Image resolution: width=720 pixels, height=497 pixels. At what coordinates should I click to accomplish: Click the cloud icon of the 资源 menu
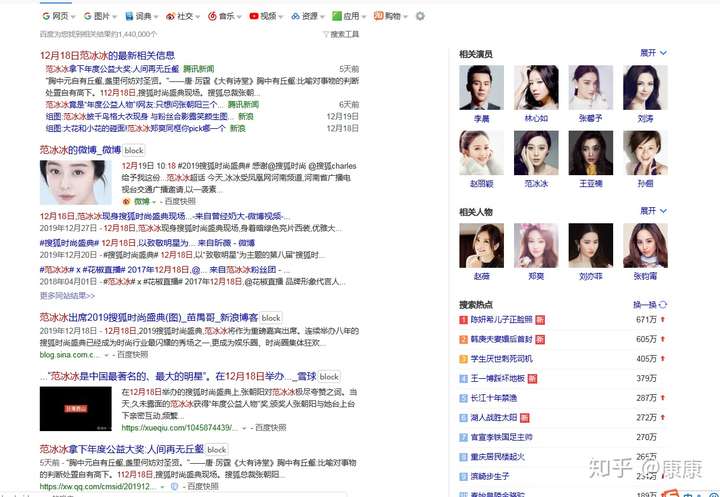[295, 16]
